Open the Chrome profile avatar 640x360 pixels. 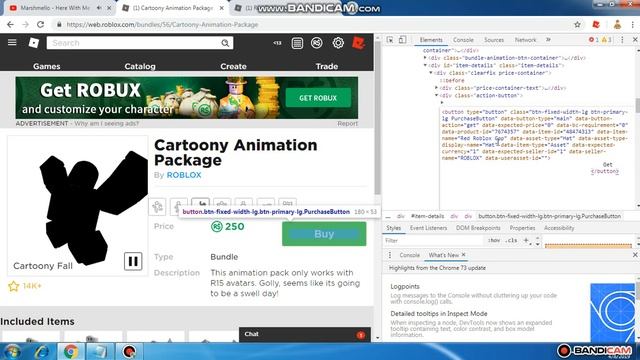pos(617,24)
